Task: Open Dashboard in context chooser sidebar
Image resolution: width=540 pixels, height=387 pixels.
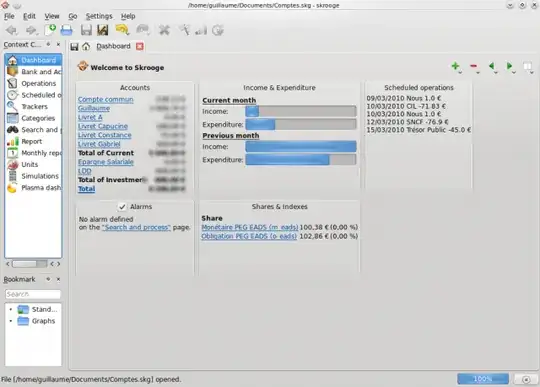Action: (x=33, y=60)
